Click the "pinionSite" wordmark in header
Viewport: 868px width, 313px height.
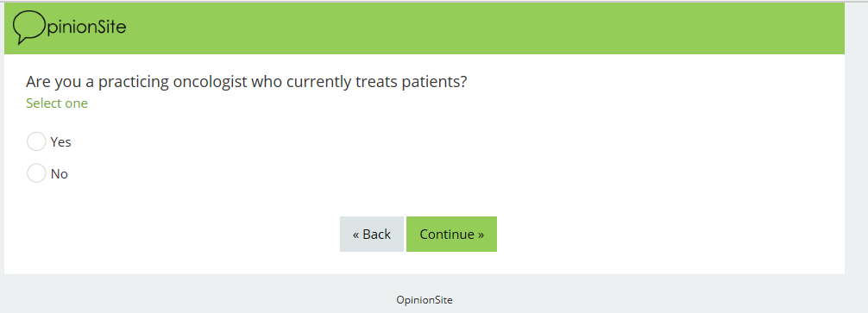(x=86, y=27)
